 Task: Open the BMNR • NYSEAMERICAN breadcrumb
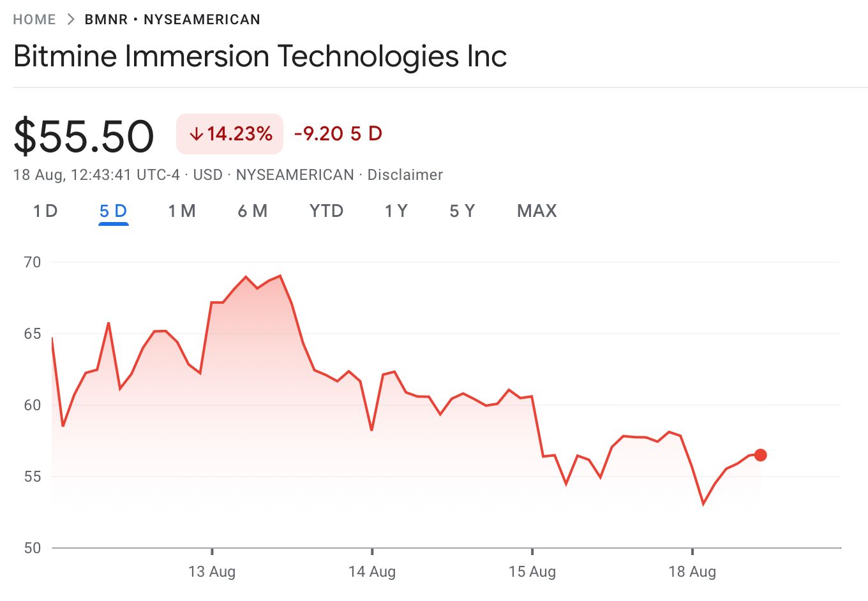click(172, 20)
